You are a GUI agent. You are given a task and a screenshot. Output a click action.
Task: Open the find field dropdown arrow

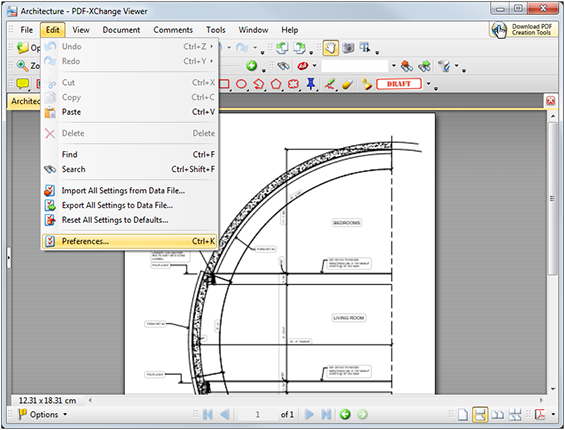click(393, 66)
